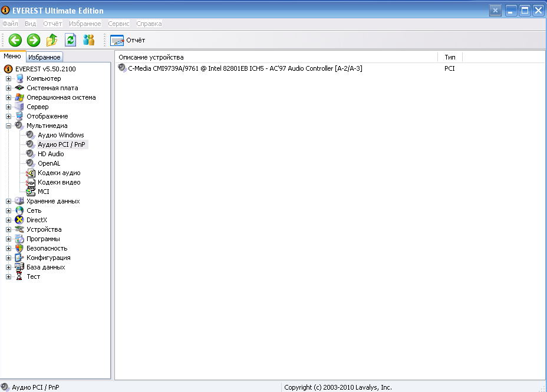Image resolution: width=547 pixels, height=392 pixels.
Task: Expand the Сеть node
Action: [x=8, y=210]
